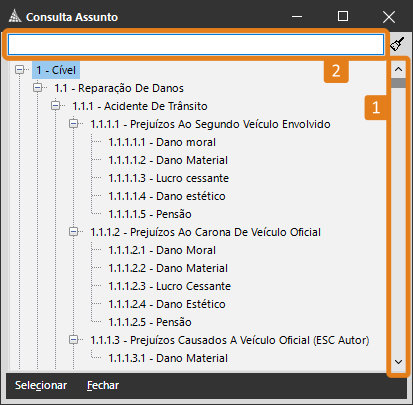Select 1.1.1.1.3 - Lucro cessante item
Image resolution: width=413 pixels, height=405 pixels.
point(169,178)
